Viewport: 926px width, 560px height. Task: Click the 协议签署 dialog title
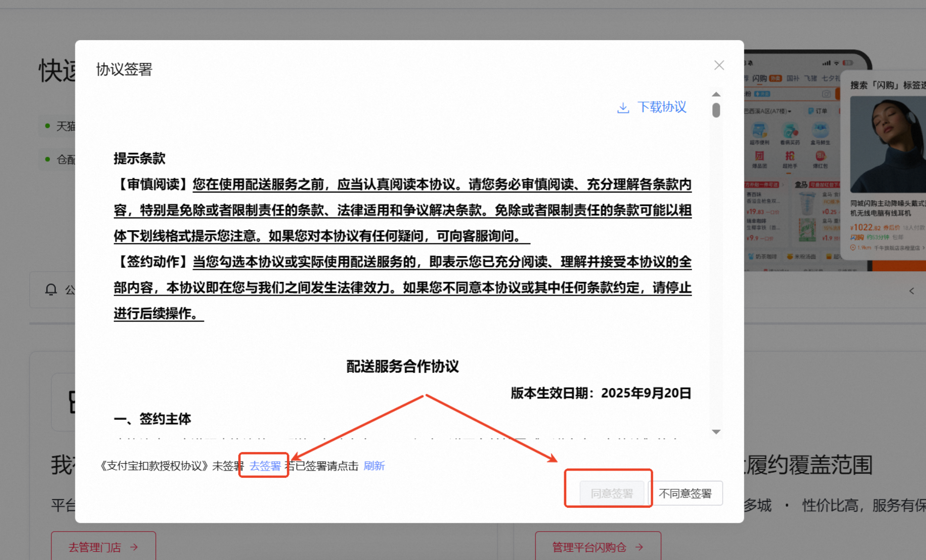pos(124,69)
